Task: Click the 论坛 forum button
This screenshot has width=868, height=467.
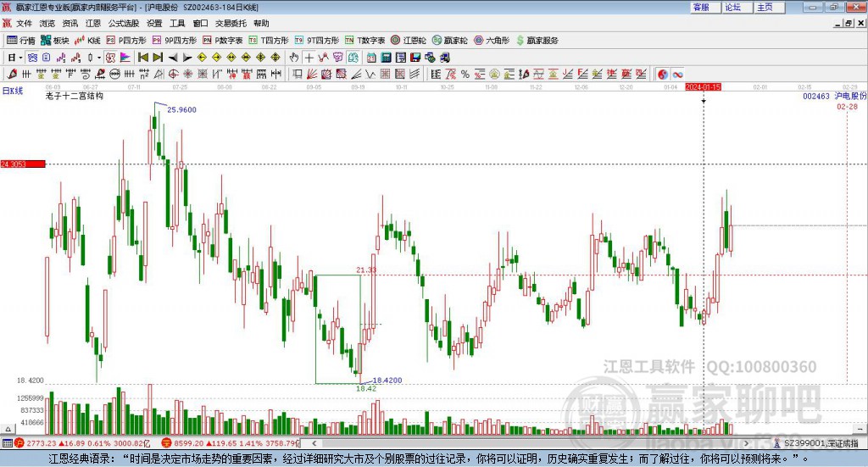Action: [732, 7]
